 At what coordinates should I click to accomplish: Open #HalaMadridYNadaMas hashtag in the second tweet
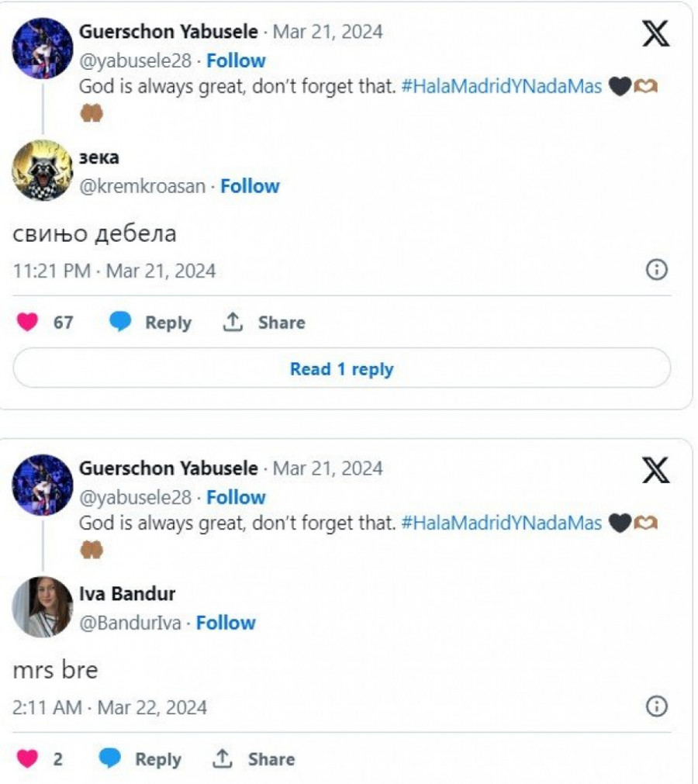(502, 523)
